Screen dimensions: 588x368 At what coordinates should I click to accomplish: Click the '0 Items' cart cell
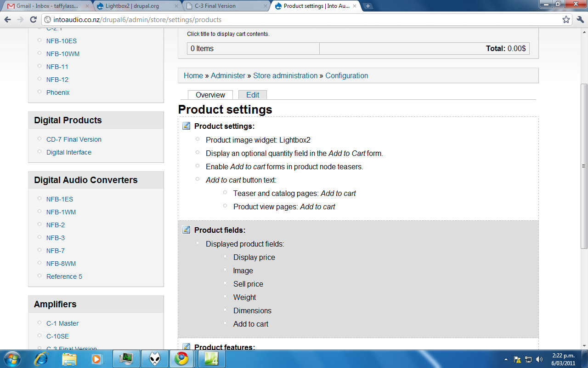253,48
